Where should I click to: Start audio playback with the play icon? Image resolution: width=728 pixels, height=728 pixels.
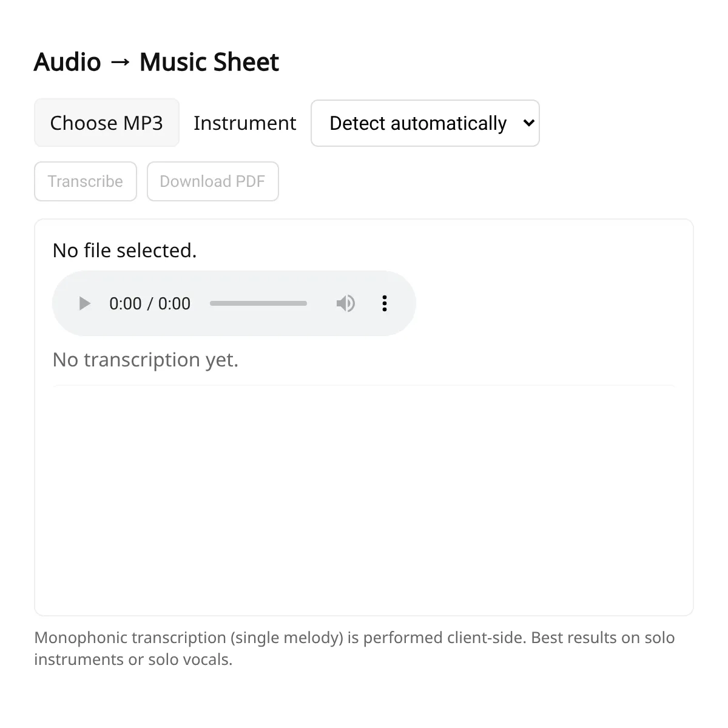pos(85,303)
